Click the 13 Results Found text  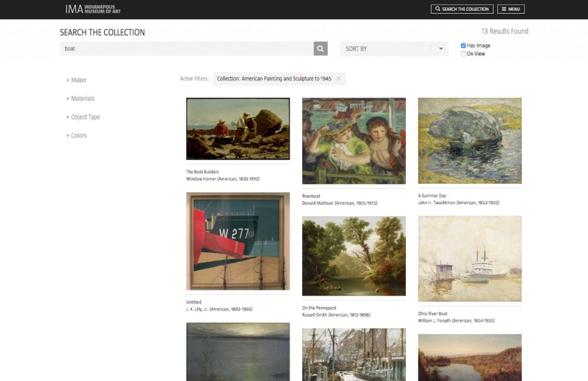click(x=505, y=31)
